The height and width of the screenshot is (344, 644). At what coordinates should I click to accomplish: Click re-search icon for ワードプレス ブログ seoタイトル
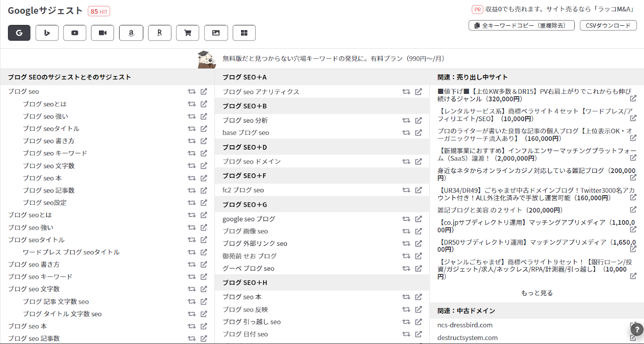(192, 252)
